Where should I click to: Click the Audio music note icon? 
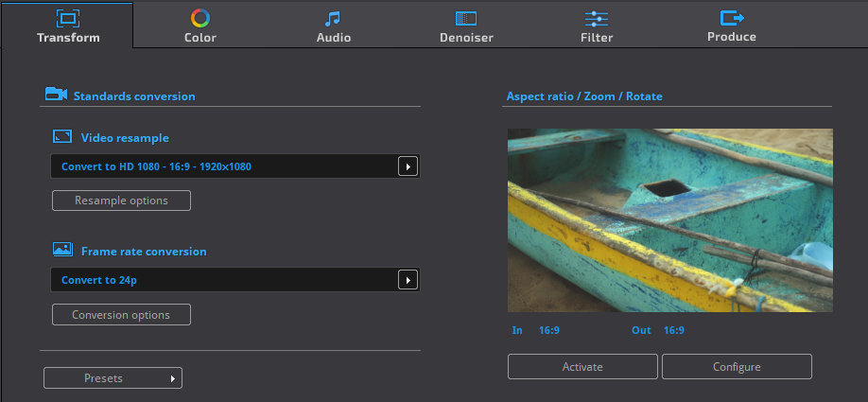click(333, 19)
